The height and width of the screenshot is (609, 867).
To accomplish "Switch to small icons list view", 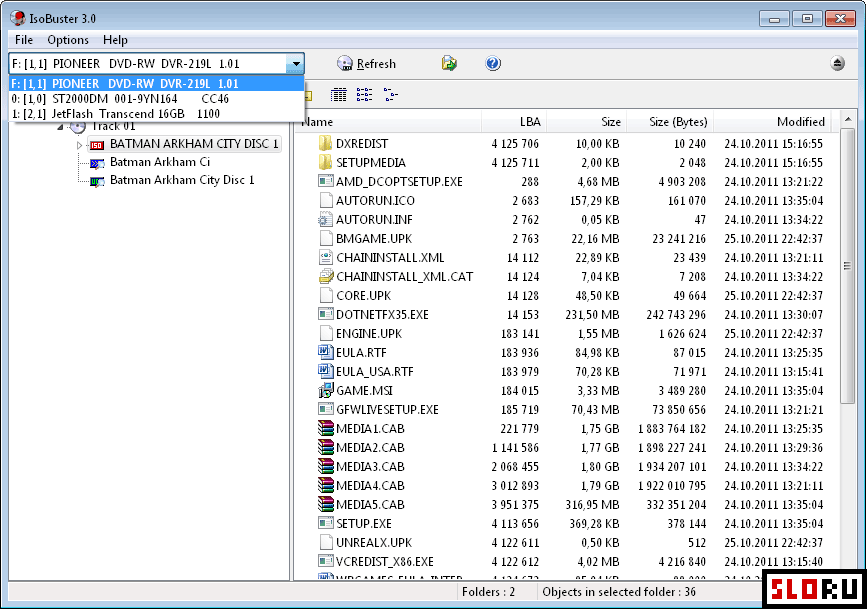I will pyautogui.click(x=364, y=95).
